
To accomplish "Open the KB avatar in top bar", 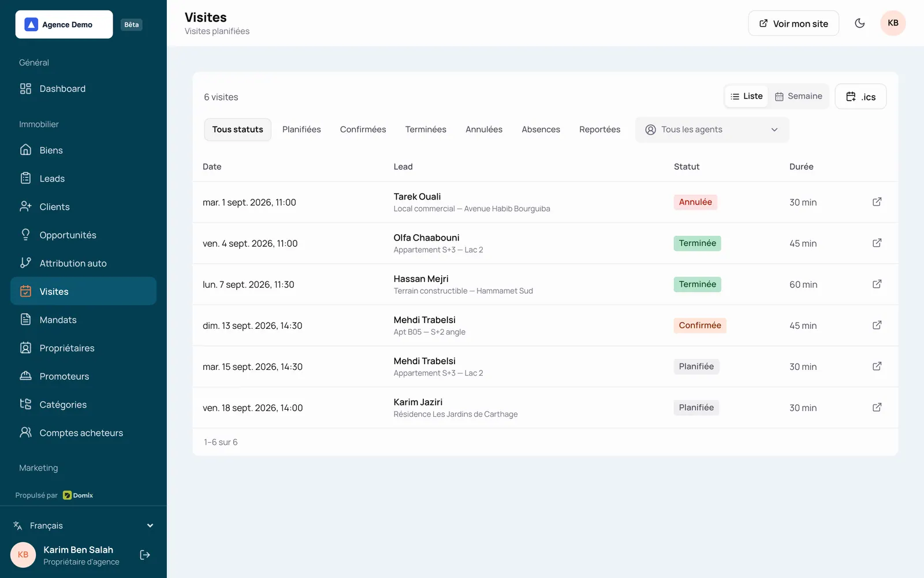I will pyautogui.click(x=893, y=23).
